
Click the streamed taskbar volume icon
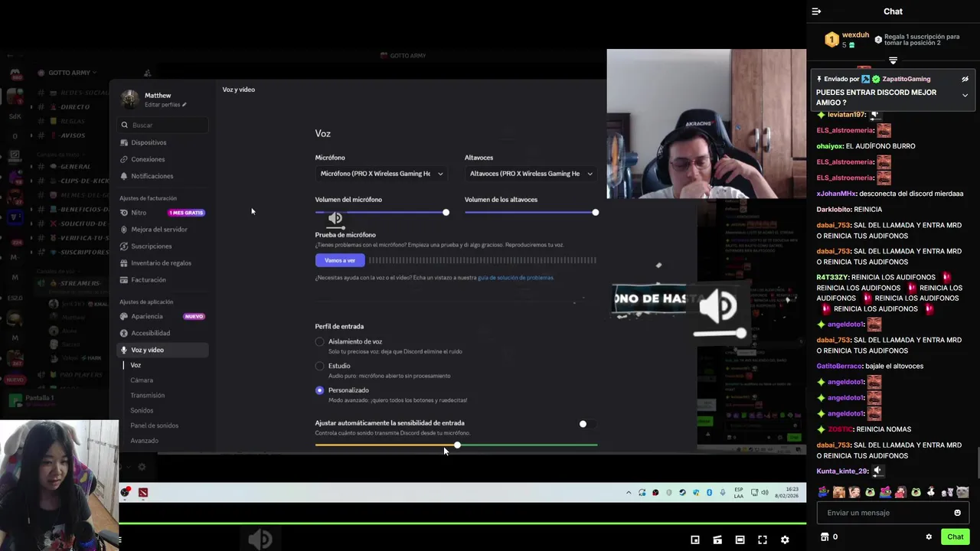click(x=765, y=492)
